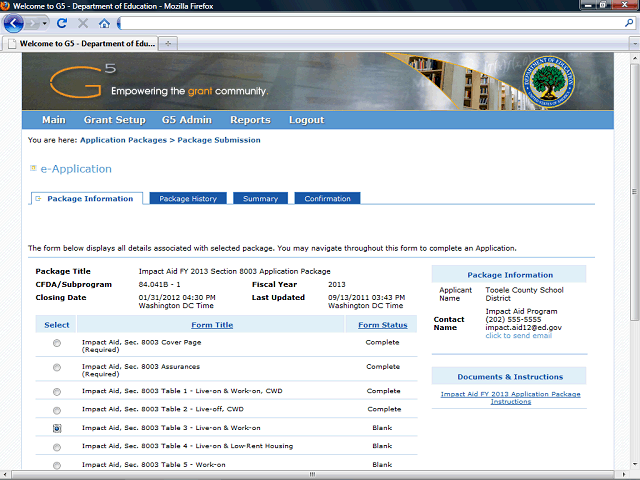This screenshot has width=640, height=480.
Task: Select radio for Table 2 Live-off, CWD
Action: [x=57, y=411]
